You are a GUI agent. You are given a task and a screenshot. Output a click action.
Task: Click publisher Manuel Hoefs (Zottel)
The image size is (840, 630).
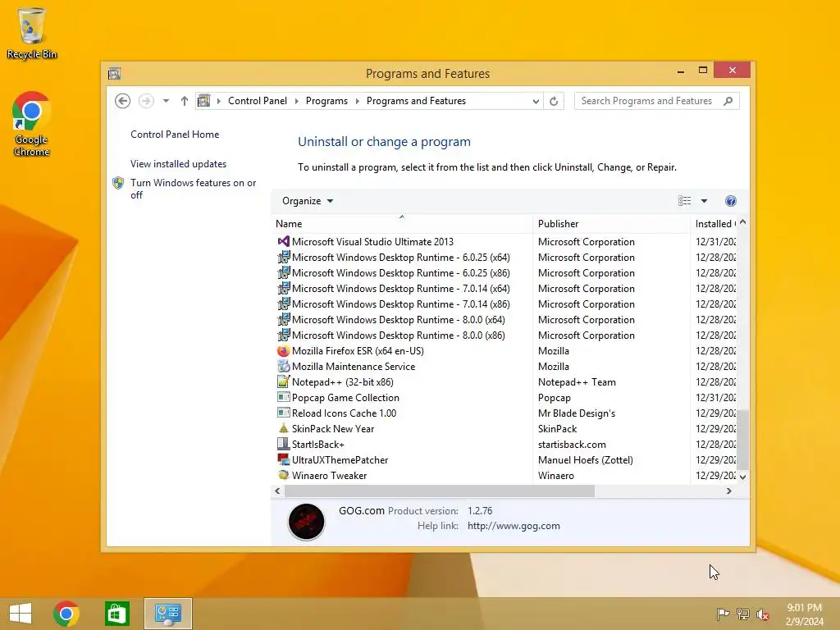pyautogui.click(x=586, y=459)
